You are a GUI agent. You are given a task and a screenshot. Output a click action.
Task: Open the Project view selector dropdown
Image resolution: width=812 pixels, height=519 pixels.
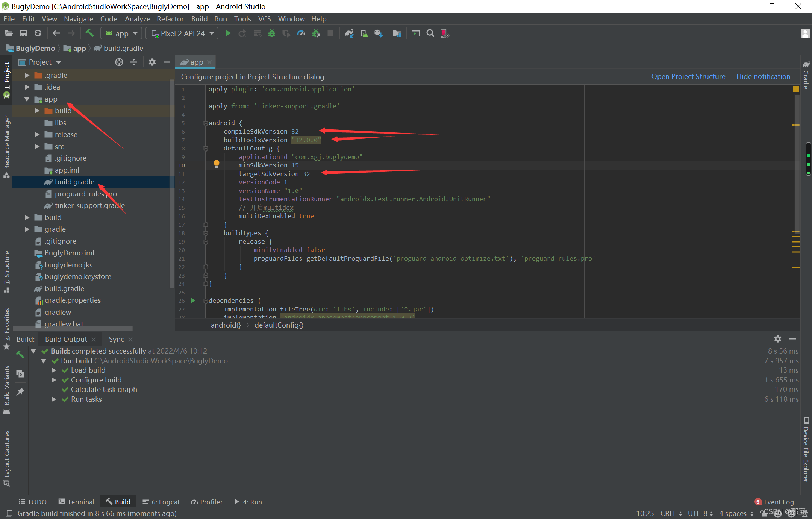tap(40, 62)
